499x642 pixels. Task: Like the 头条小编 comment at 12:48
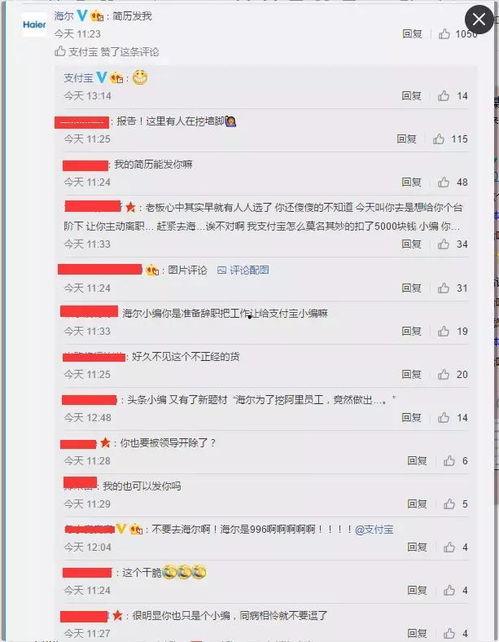[444, 417]
